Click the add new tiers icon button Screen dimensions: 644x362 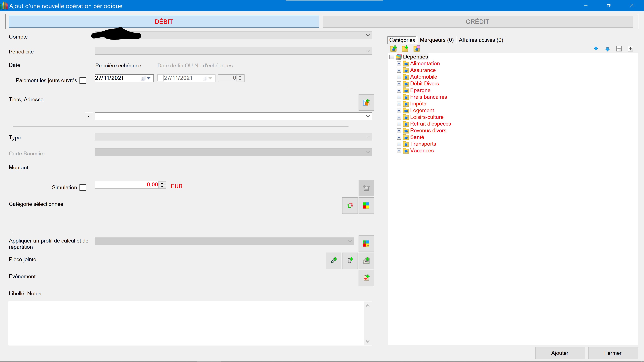pos(366,102)
